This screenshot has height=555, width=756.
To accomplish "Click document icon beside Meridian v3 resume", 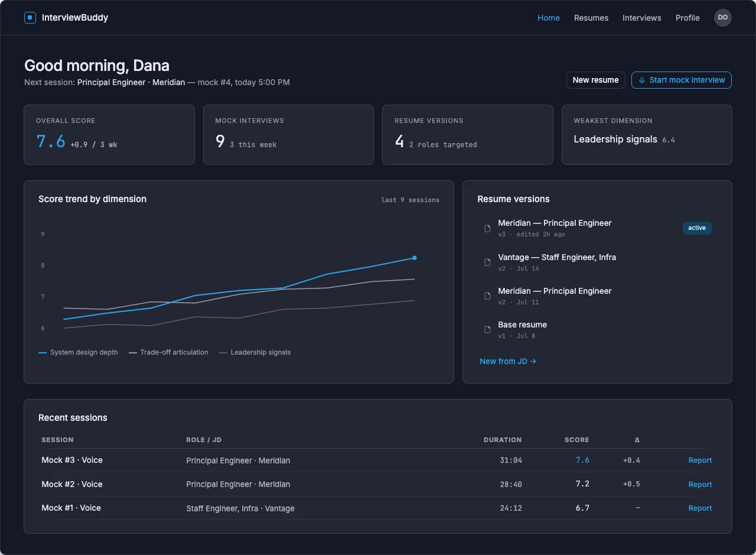I will 487,228.
